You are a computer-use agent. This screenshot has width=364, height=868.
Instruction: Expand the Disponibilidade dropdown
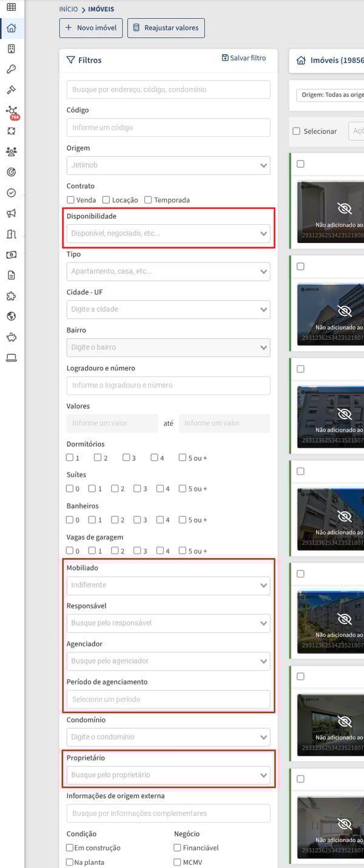click(x=168, y=233)
